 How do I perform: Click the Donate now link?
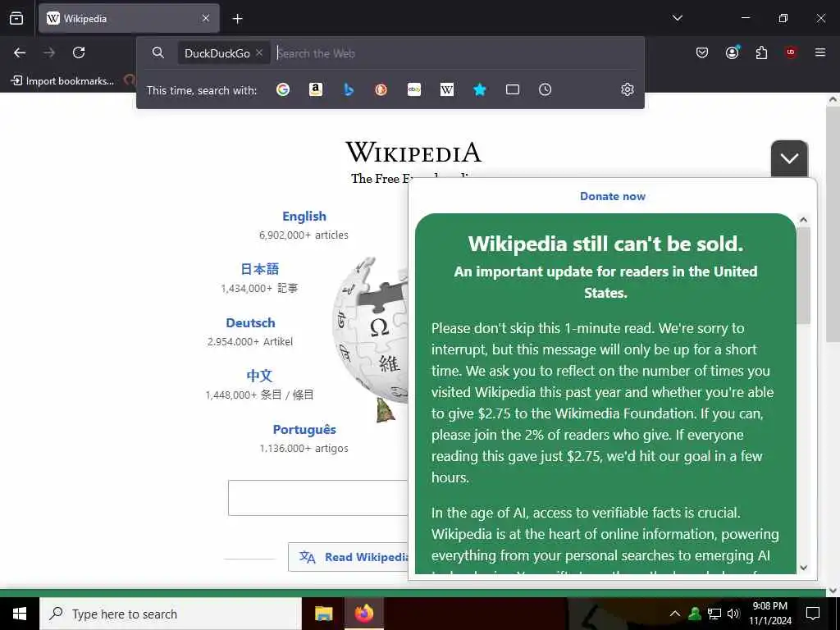[612, 196]
